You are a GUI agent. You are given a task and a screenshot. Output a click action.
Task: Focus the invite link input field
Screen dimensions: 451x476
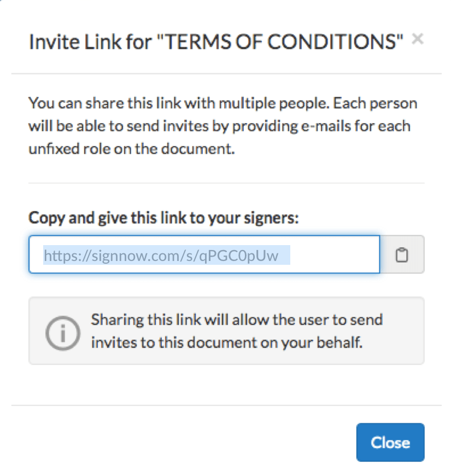coord(204,254)
